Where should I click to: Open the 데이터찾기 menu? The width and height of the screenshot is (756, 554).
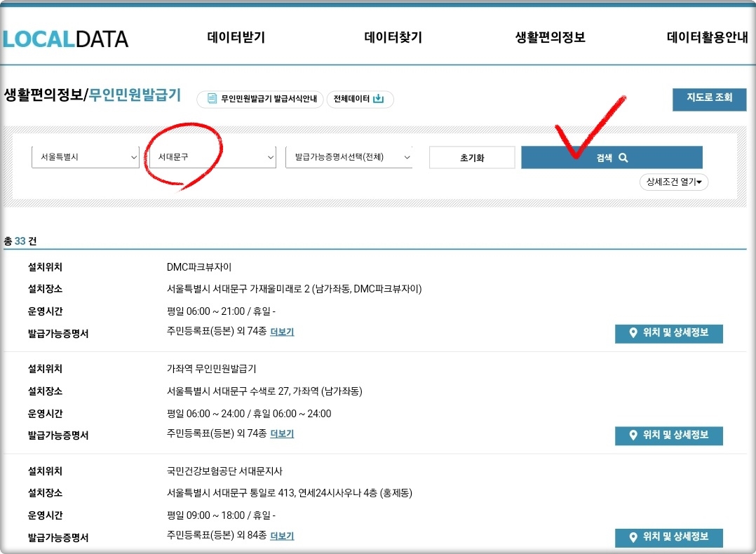pos(393,37)
